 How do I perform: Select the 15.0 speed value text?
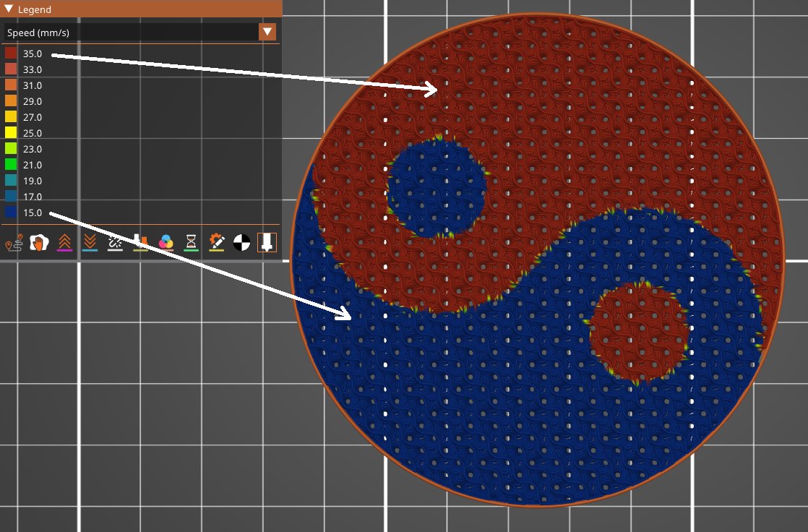coord(33,213)
